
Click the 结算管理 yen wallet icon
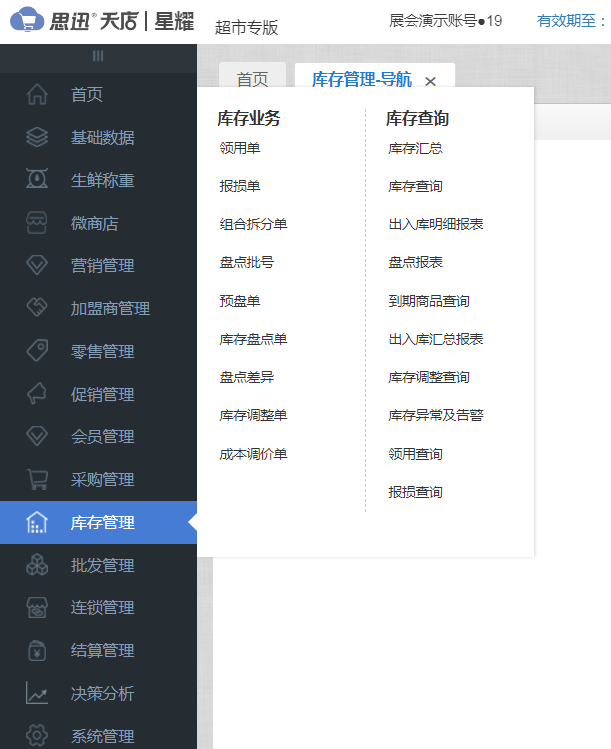(x=37, y=650)
